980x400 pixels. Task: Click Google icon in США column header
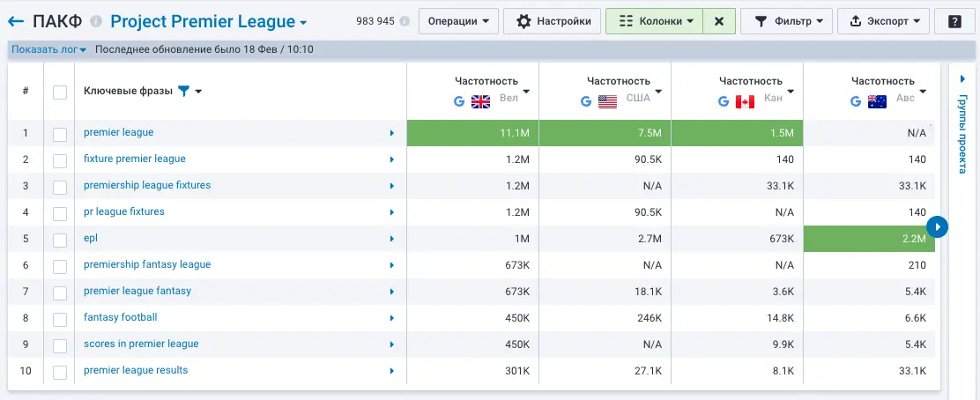586,101
